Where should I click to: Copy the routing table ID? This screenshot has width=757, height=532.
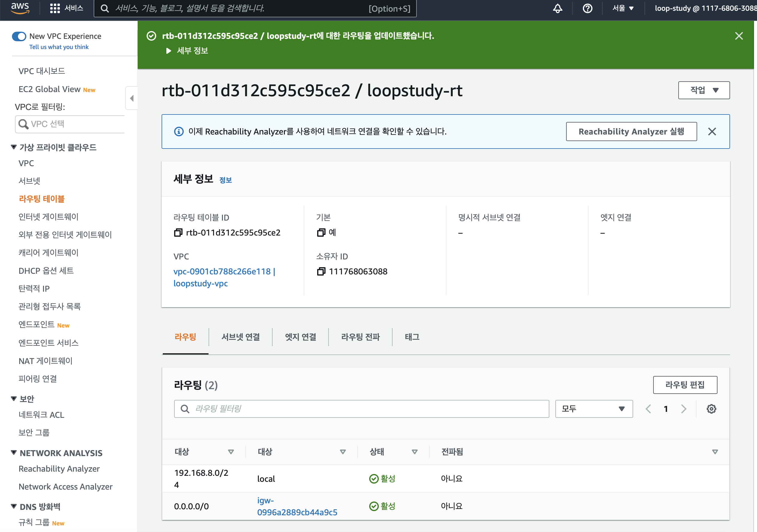pyautogui.click(x=178, y=233)
